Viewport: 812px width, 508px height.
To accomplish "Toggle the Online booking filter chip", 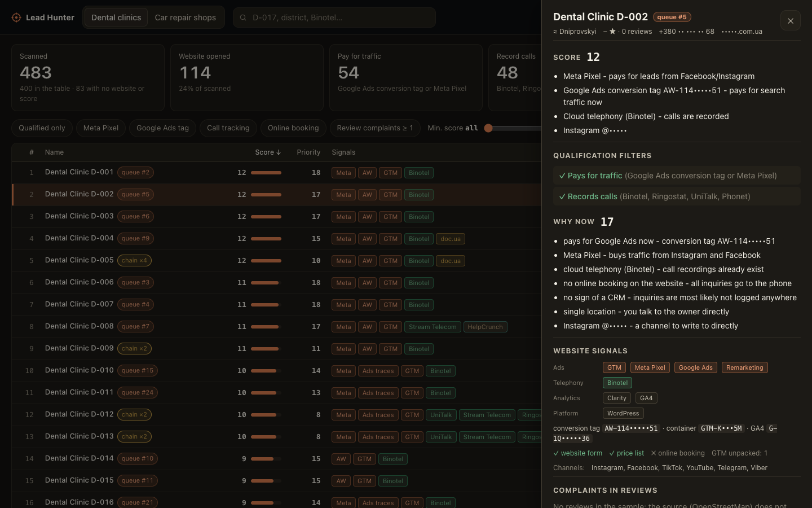I will (293, 128).
